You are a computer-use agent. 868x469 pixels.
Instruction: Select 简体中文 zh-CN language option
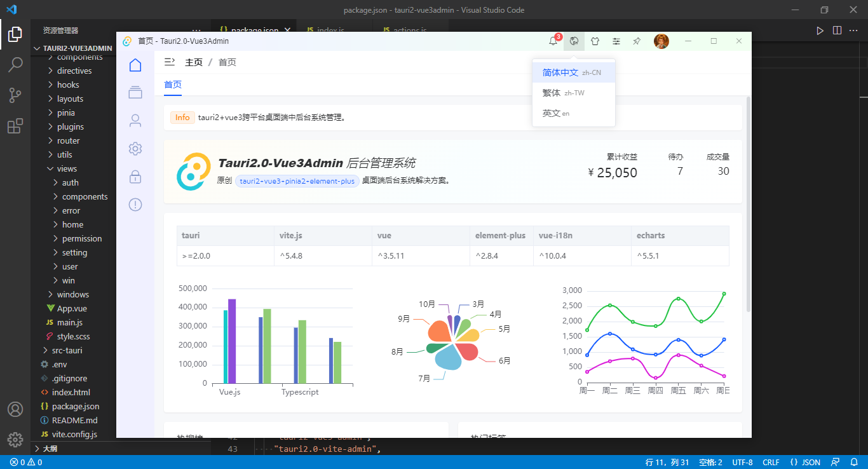[x=574, y=72]
